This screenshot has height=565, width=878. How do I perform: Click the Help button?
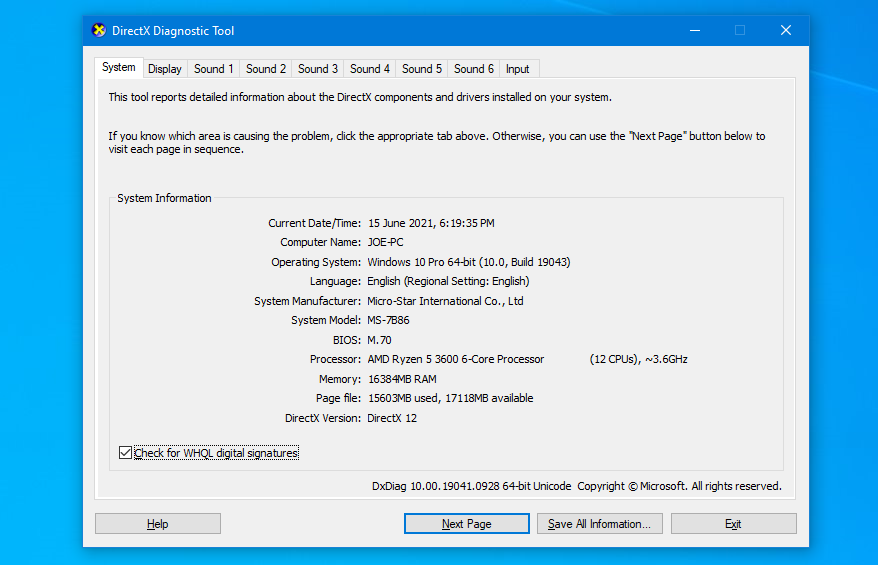tap(158, 524)
